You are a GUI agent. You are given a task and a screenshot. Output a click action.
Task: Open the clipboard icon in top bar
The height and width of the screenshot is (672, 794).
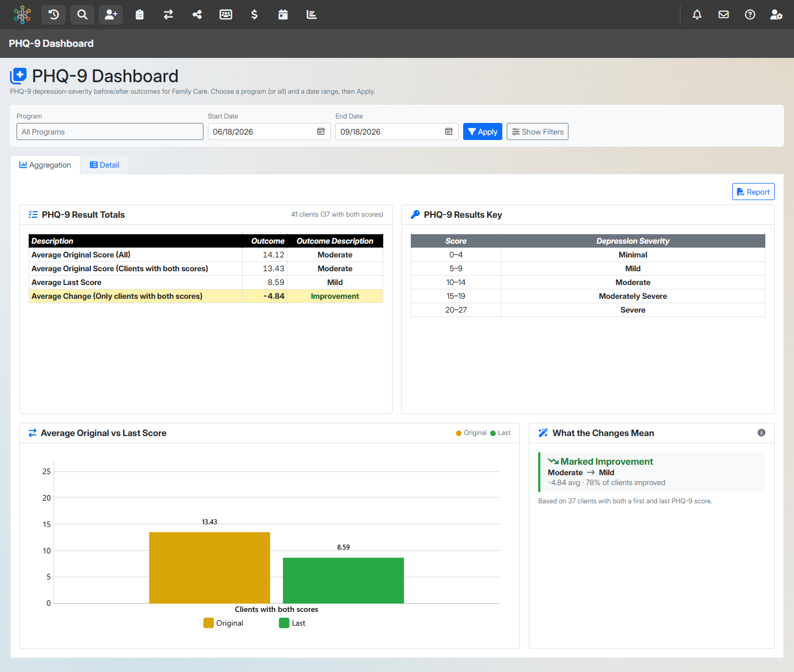tap(140, 15)
